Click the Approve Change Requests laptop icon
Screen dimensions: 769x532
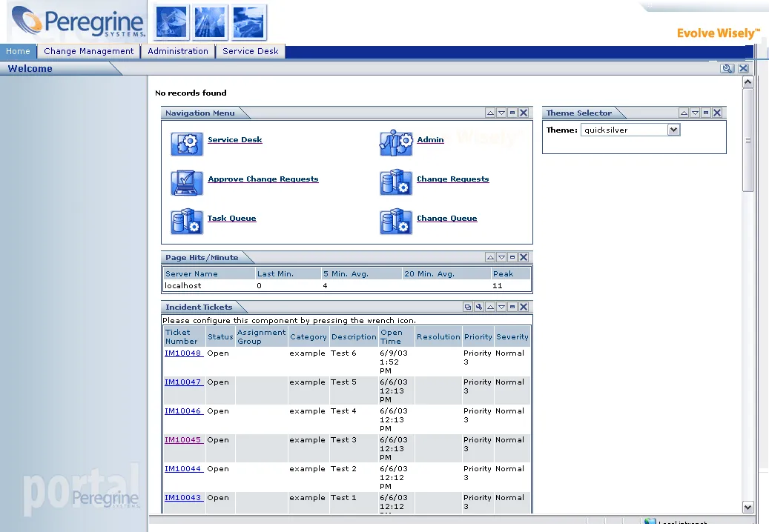187,183
